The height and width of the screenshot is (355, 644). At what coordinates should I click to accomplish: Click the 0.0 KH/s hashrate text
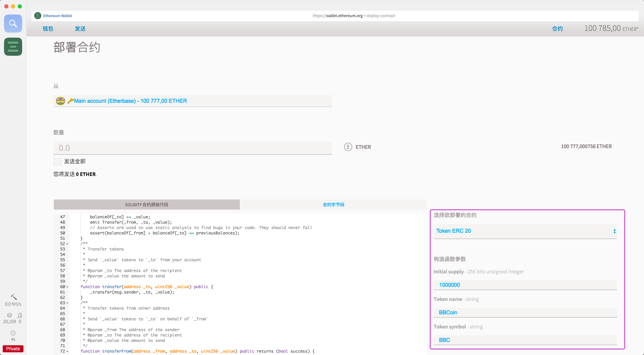(x=13, y=304)
